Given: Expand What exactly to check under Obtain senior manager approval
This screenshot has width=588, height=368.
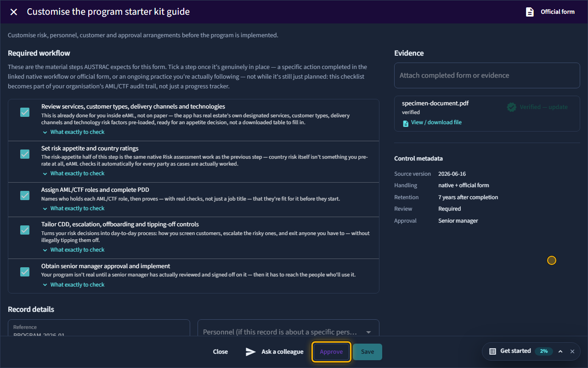Looking at the screenshot, I should click(x=73, y=285).
